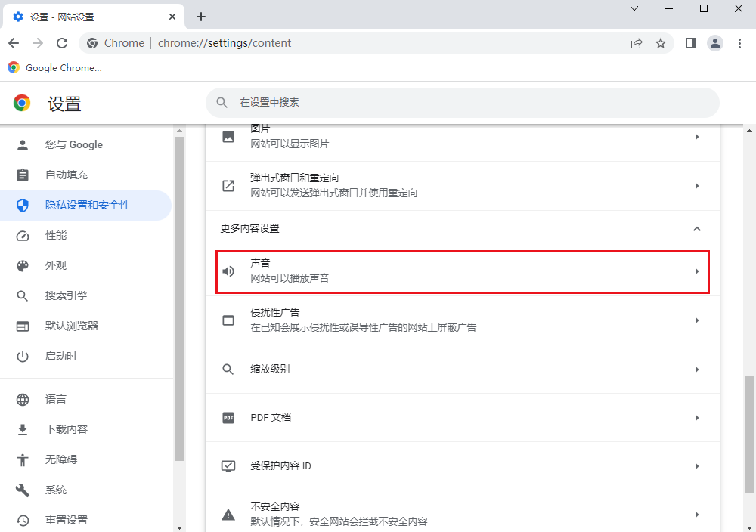Click magnifier icon beside 搜索引擎
This screenshot has height=532, width=756.
click(23, 296)
